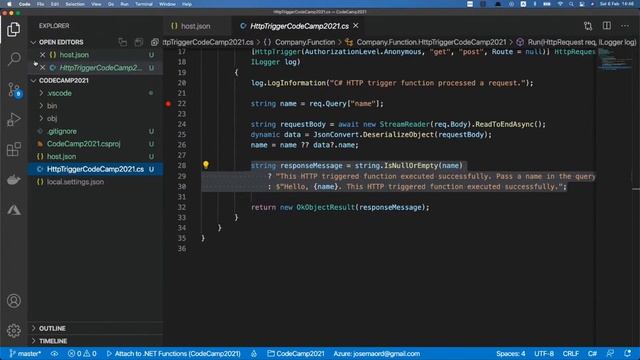Screen dimensions: 640x360
Task: Open the Manage gear menu
Action: tap(13, 330)
